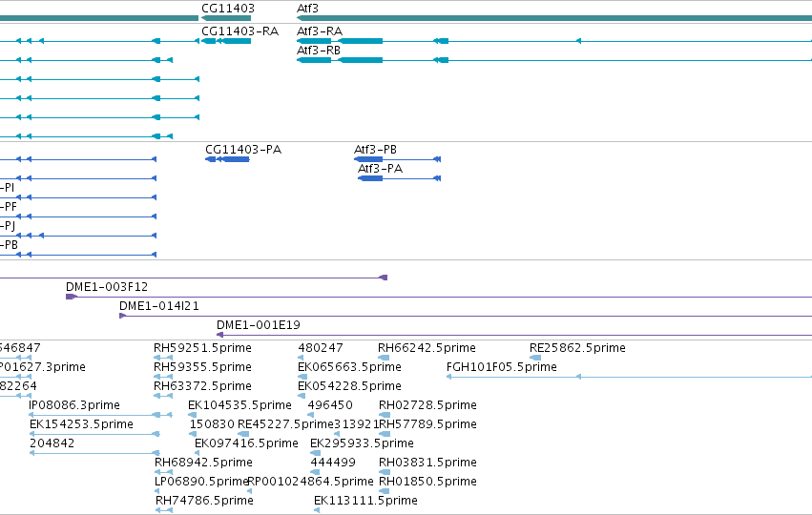Image resolution: width=812 pixels, height=515 pixels.
Task: Select the RE45227.5prime EST label
Action: click(x=285, y=424)
